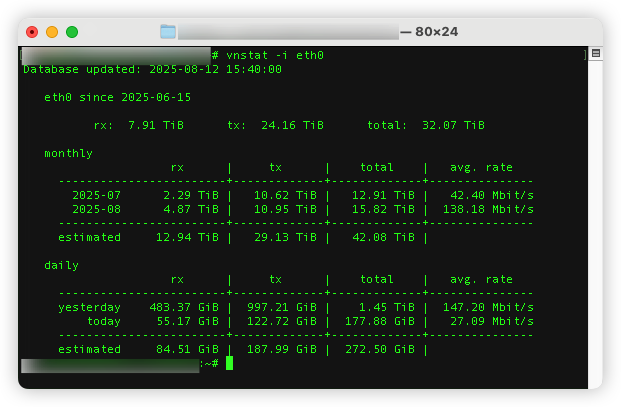Screen dimensions: 621x407
Task: Click the green cursor block at prompt
Action: point(229,363)
